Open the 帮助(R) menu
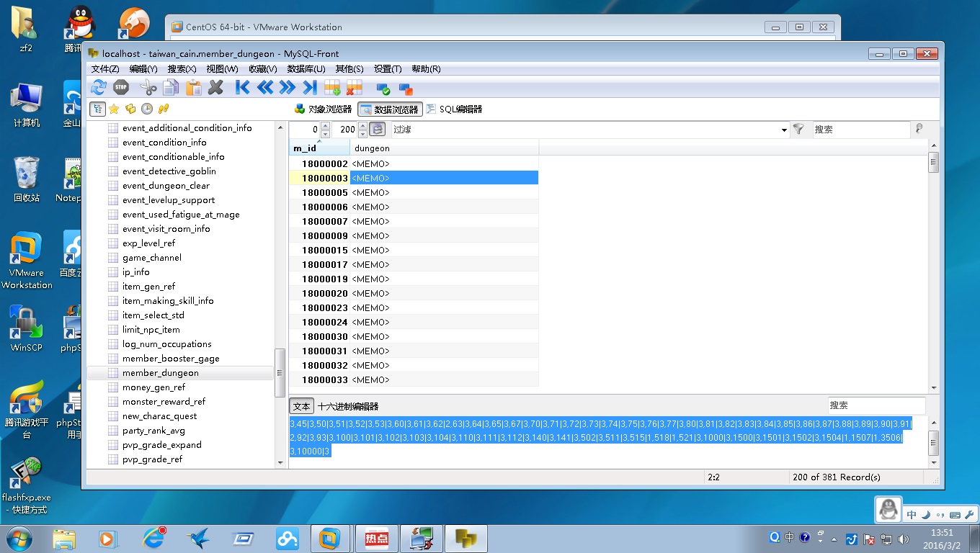 click(426, 69)
